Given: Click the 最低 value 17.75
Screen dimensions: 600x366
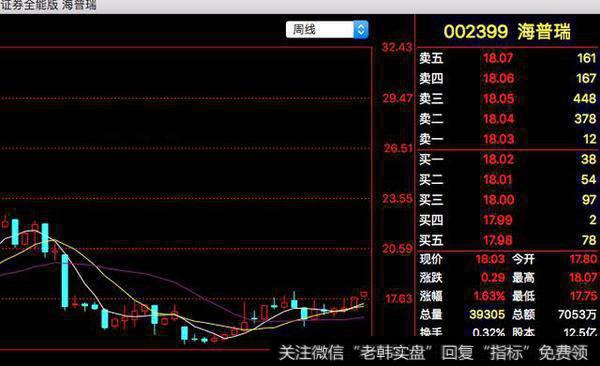Looking at the screenshot, I should (x=584, y=296).
